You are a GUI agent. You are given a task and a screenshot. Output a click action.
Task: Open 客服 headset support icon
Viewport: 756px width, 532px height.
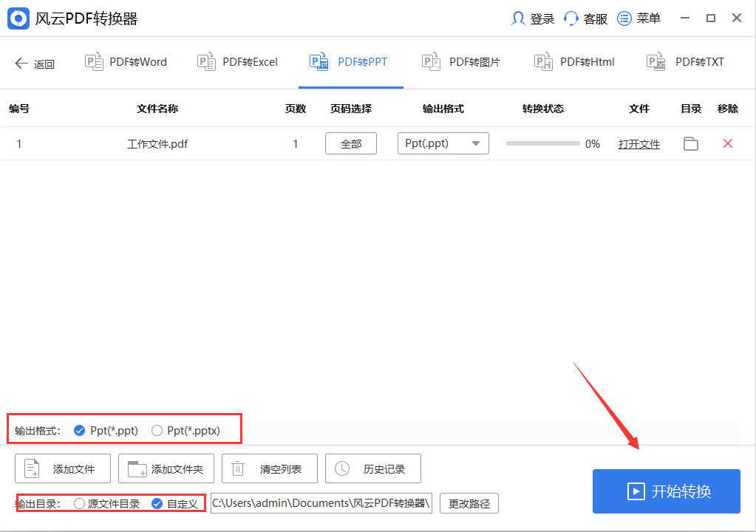(x=571, y=18)
